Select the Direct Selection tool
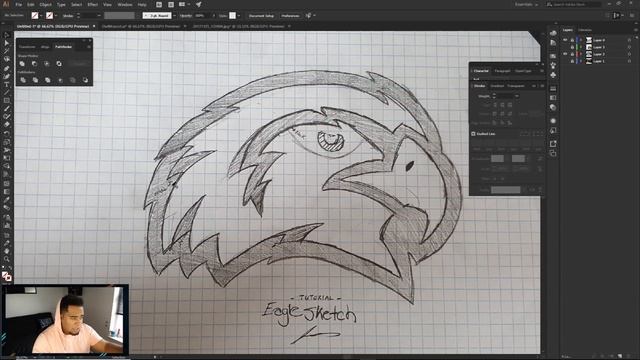640x360 pixels. pos(7,43)
